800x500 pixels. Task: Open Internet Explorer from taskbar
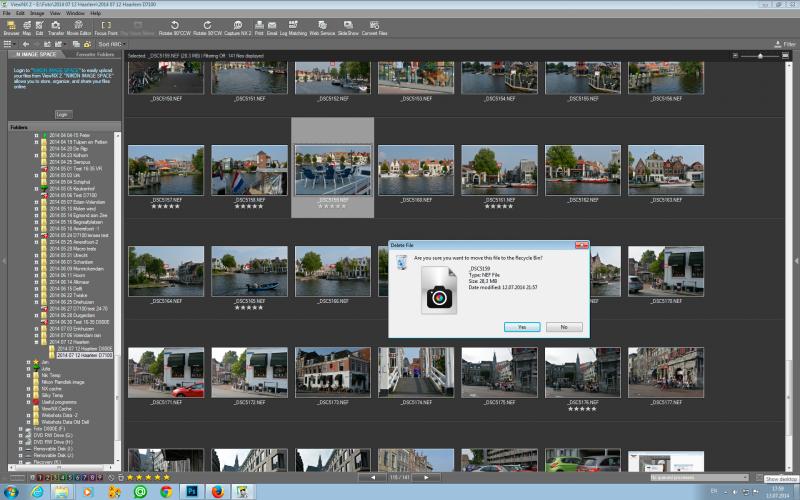[x=37, y=492]
